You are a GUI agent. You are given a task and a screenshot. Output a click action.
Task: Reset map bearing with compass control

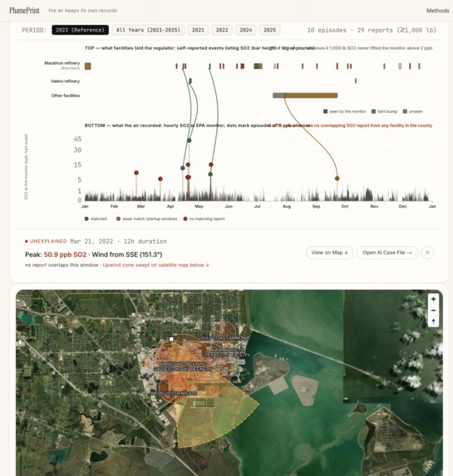[x=433, y=321]
